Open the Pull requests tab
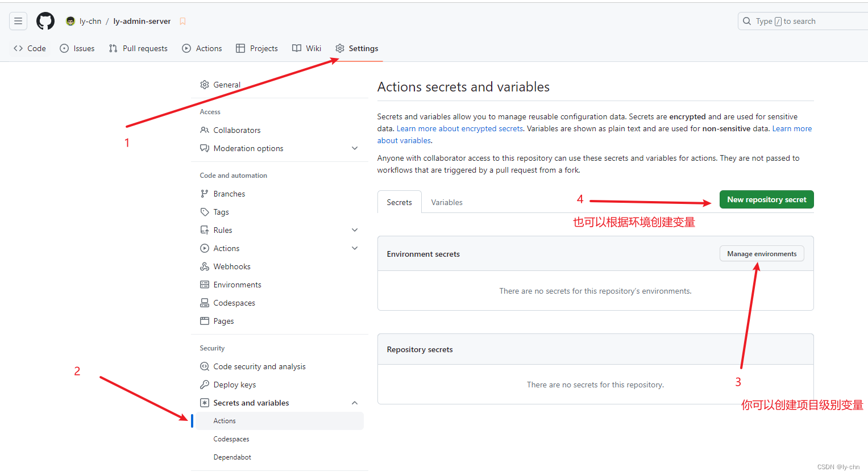Image resolution: width=868 pixels, height=476 pixels. [x=138, y=48]
